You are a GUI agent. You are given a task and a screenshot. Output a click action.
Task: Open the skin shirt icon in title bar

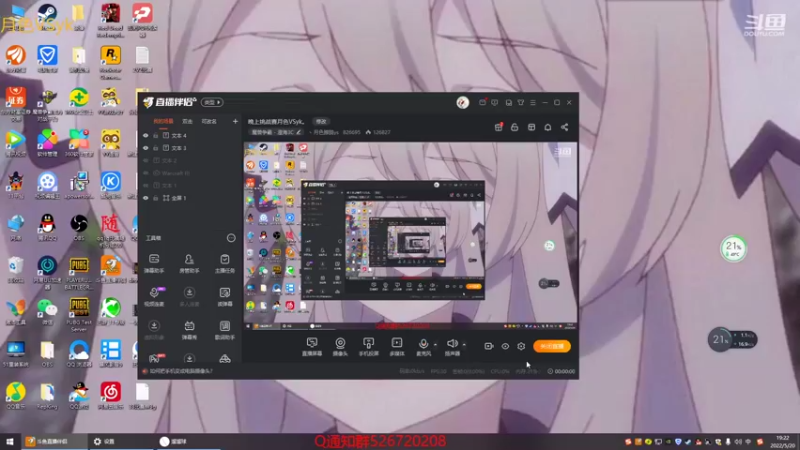pyautogui.click(x=521, y=103)
